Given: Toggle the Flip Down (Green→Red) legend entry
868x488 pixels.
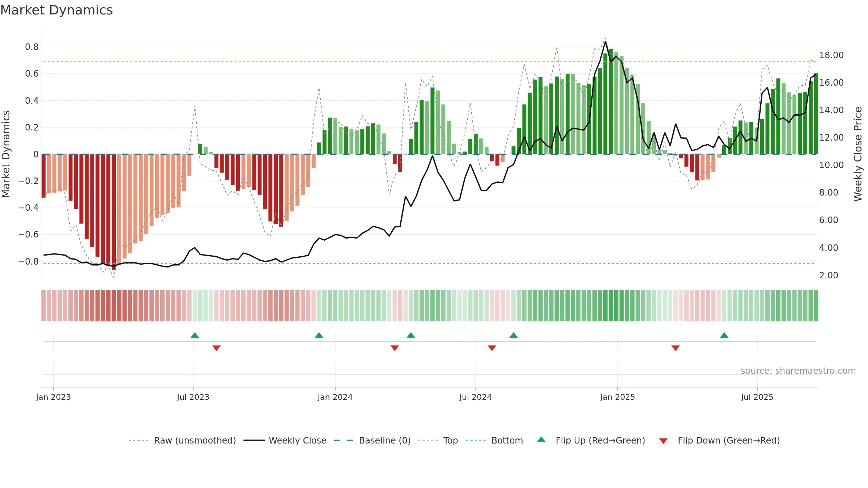Looking at the screenshot, I should (719, 440).
